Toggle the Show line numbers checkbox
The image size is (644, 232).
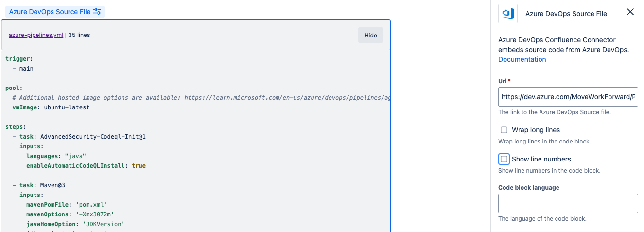point(504,159)
